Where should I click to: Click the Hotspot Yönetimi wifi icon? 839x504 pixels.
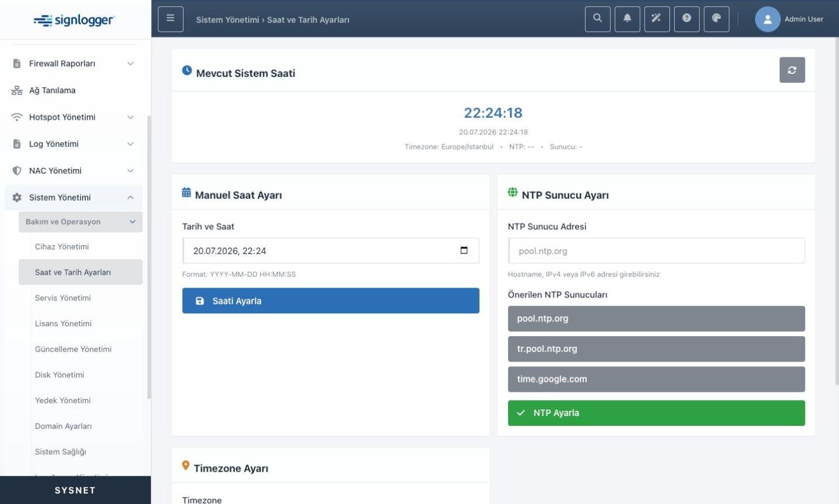point(17,117)
